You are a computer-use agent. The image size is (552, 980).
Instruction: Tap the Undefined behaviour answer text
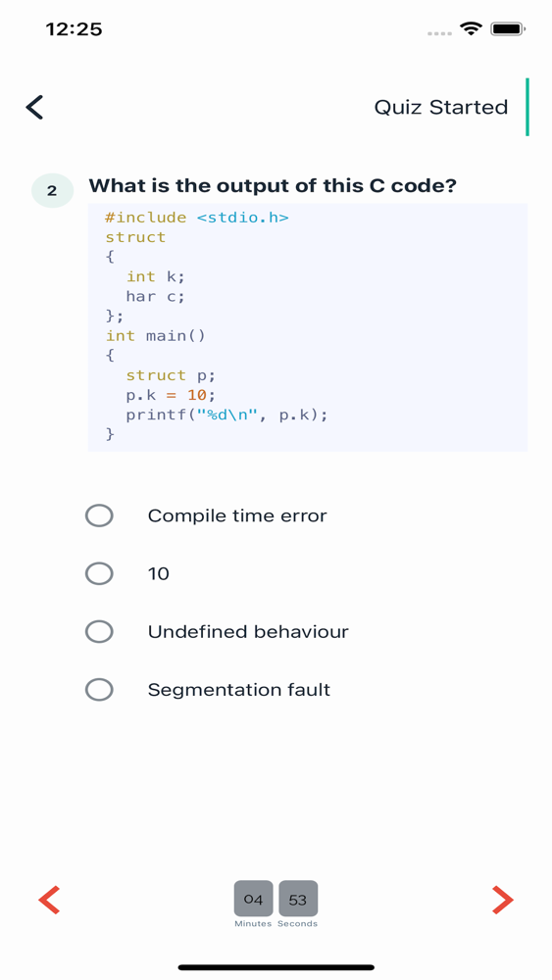248,631
